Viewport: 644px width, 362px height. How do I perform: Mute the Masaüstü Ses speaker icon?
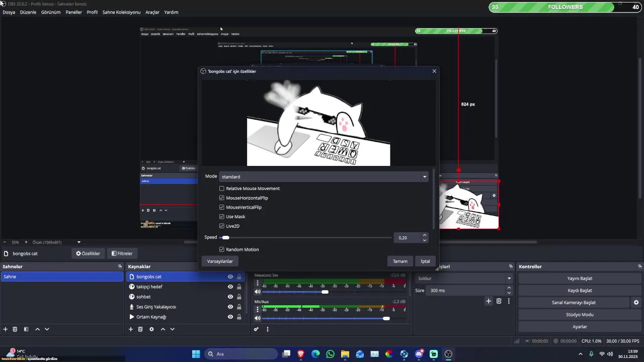(x=258, y=292)
